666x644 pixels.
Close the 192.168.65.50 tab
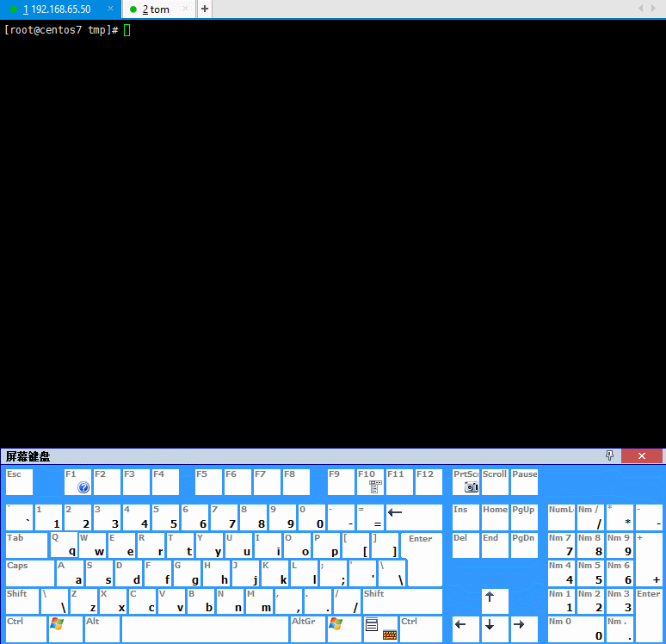coord(110,9)
